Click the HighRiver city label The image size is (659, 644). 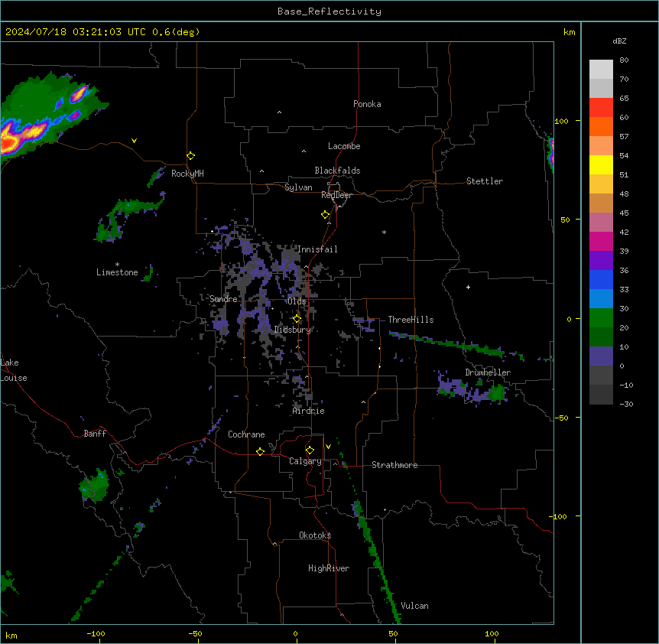coord(329,568)
